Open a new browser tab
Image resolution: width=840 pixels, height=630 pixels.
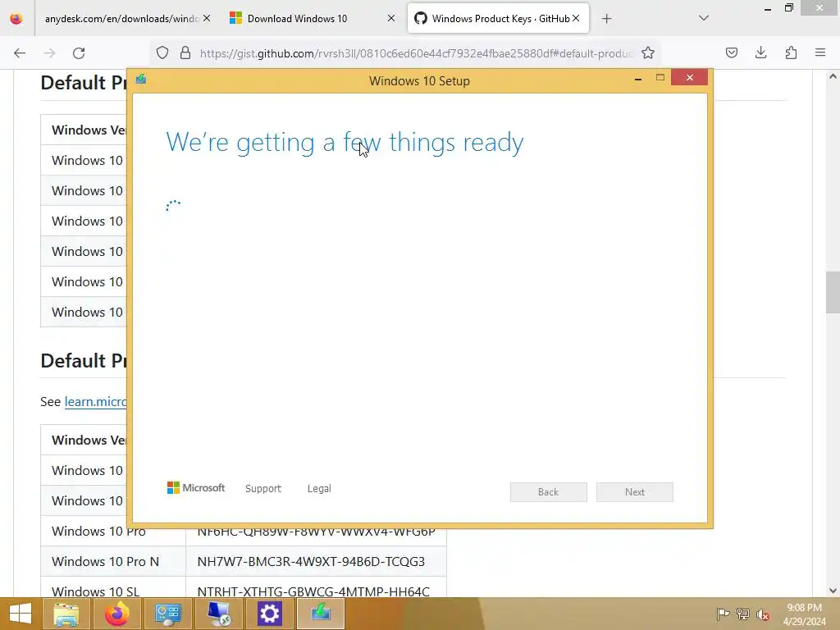point(606,19)
